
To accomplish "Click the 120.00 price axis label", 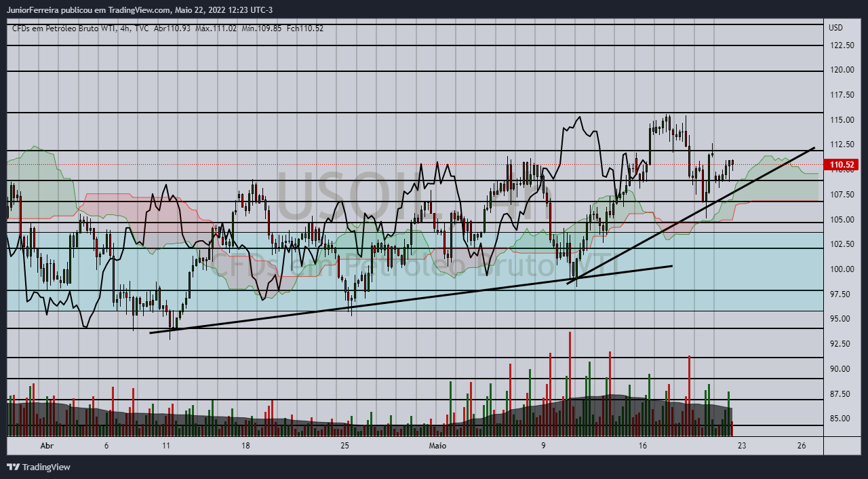I will tap(842, 70).
